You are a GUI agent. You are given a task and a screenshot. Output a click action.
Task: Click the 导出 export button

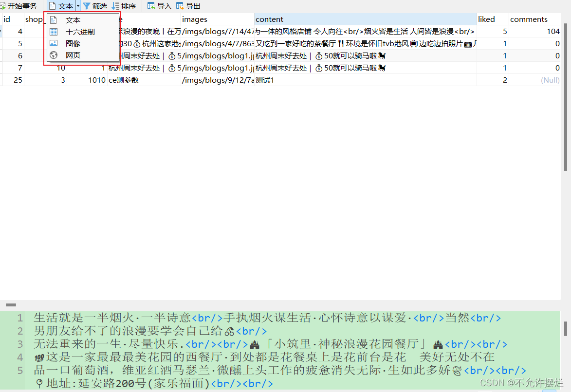tap(188, 6)
